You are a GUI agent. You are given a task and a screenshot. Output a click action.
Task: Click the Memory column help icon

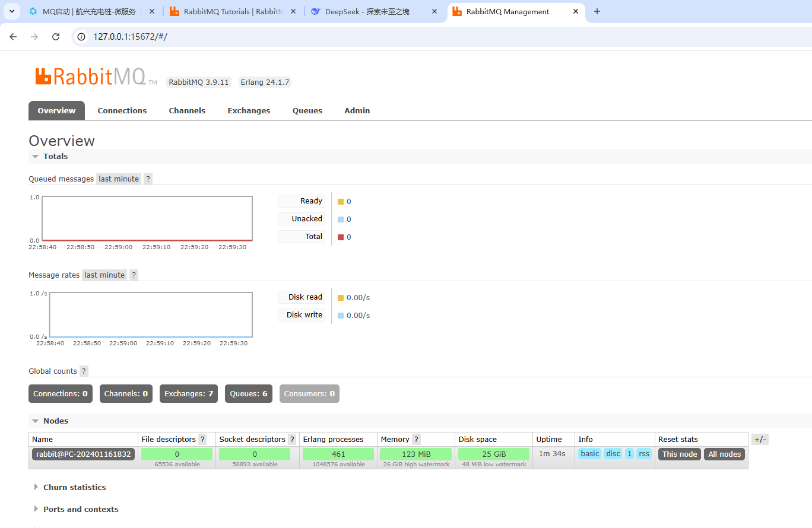(x=417, y=440)
